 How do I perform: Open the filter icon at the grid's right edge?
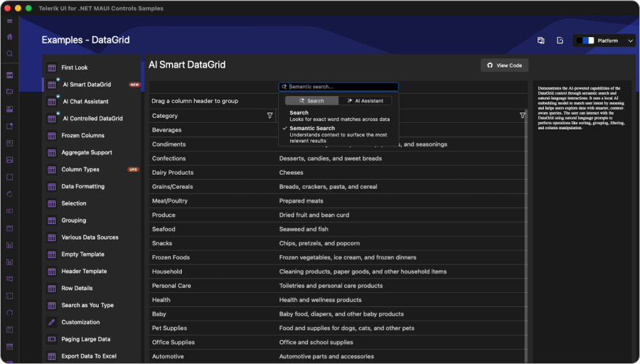point(523,115)
